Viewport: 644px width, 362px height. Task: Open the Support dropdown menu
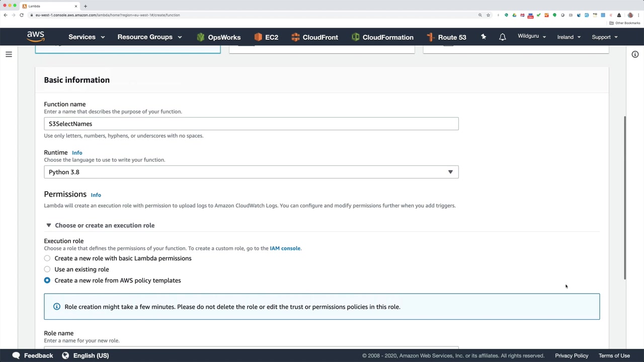click(x=605, y=37)
